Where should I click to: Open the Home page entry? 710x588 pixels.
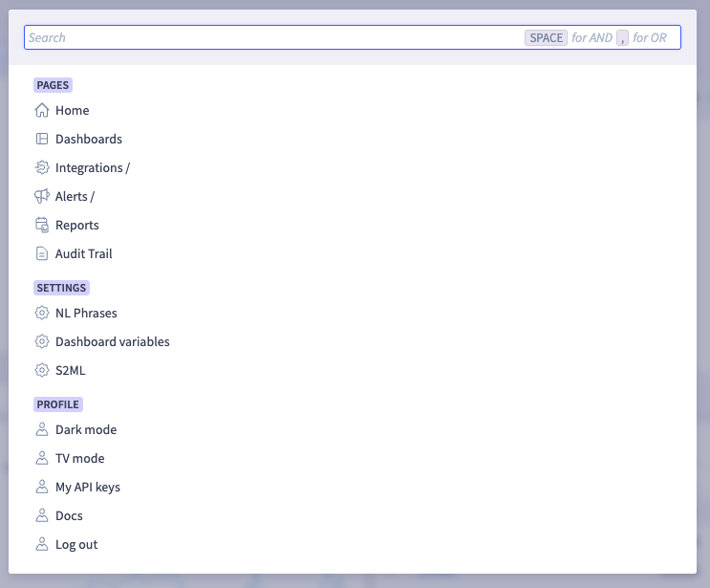click(x=73, y=110)
